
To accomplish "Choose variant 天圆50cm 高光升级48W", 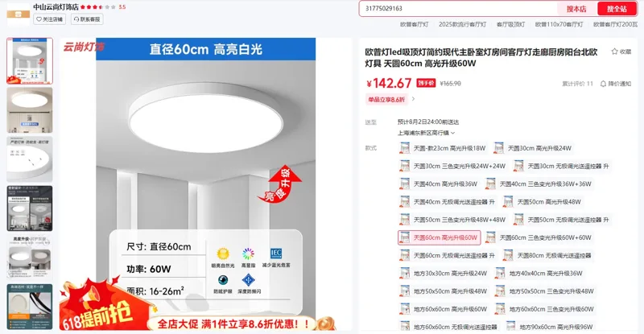I will [x=543, y=202].
